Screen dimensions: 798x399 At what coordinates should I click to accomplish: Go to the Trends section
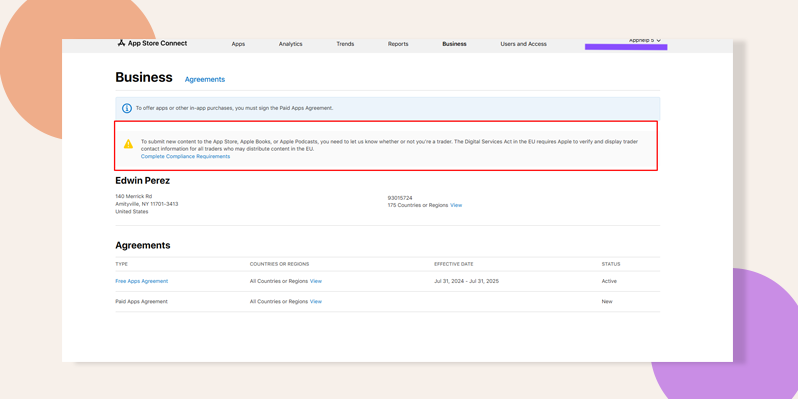[x=345, y=44]
